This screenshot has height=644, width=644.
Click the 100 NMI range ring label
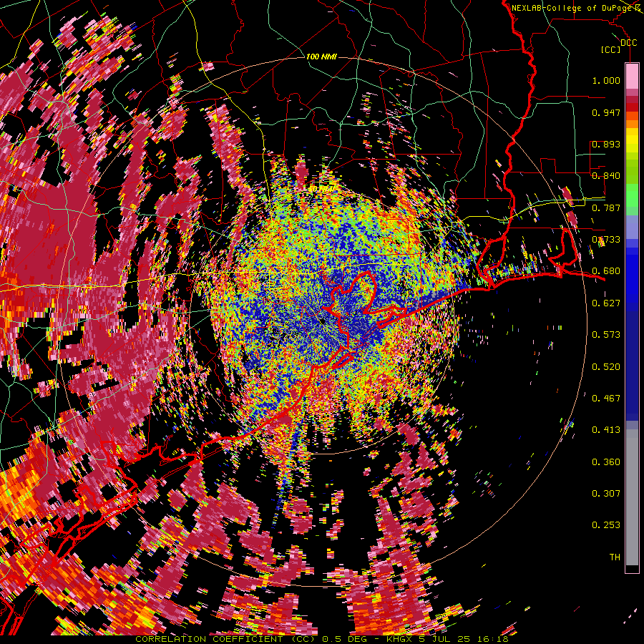321,57
